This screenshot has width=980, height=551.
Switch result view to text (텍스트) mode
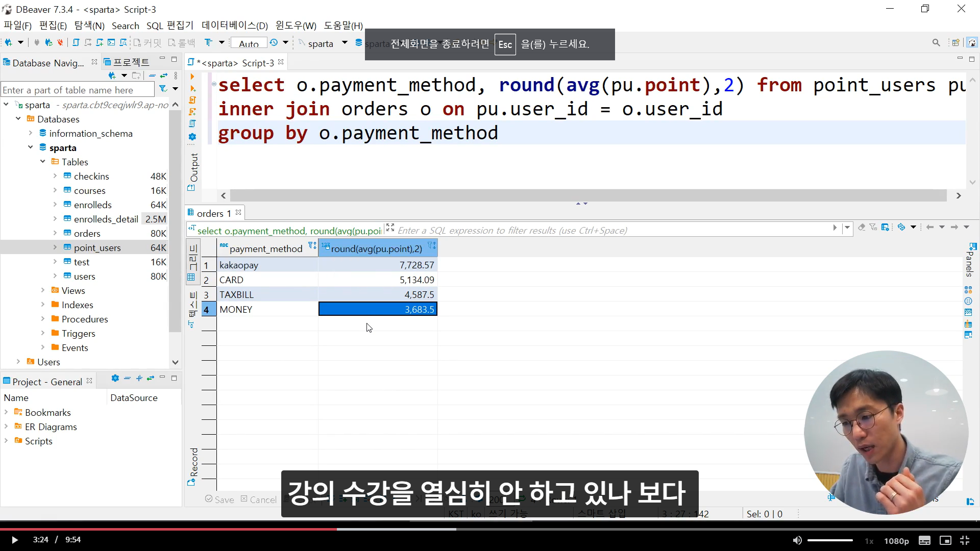pyautogui.click(x=193, y=309)
